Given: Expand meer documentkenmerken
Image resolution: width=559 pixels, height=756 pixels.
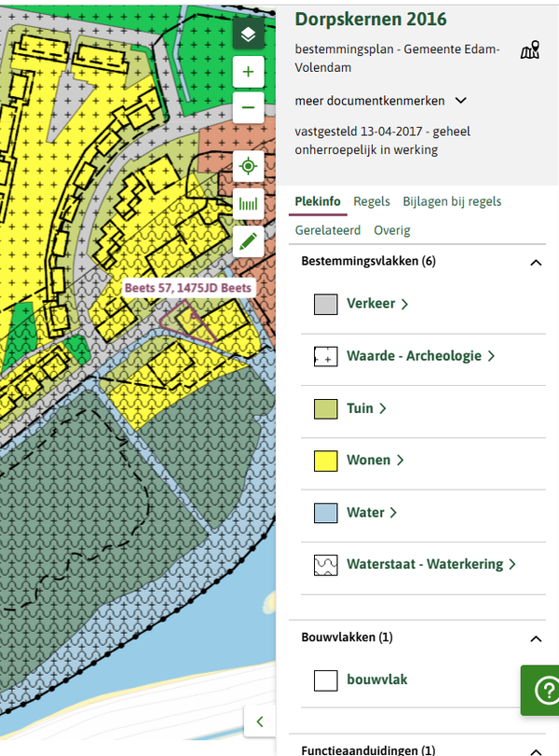Looking at the screenshot, I should [381, 101].
